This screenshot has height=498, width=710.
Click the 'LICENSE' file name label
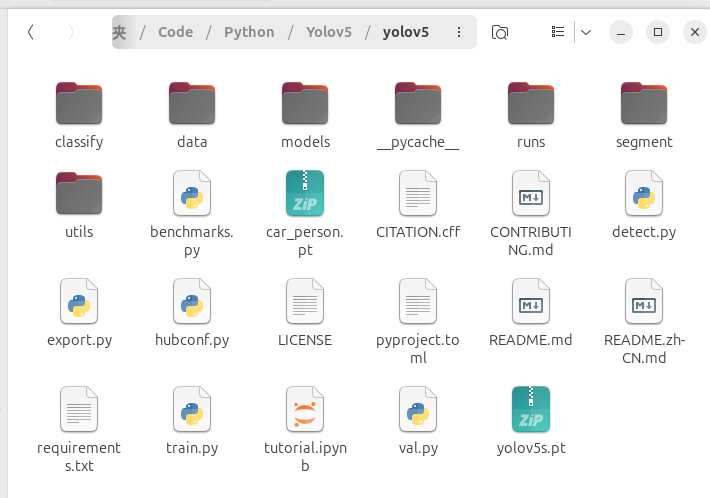point(305,340)
